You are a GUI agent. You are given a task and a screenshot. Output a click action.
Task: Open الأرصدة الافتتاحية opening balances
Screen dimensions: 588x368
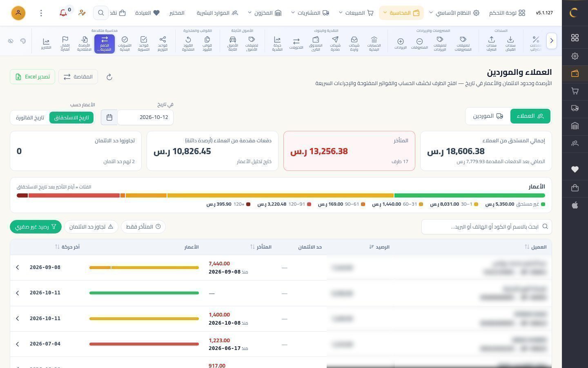click(84, 43)
